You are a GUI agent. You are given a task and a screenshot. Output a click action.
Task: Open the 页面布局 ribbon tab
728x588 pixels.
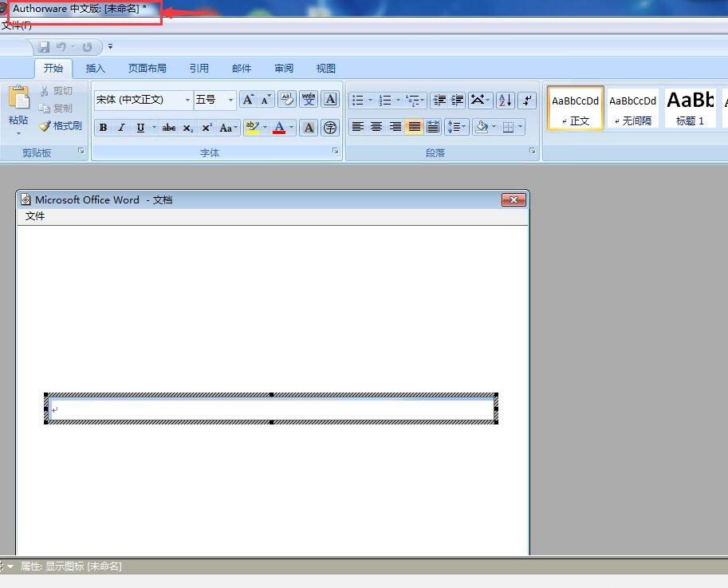148,69
